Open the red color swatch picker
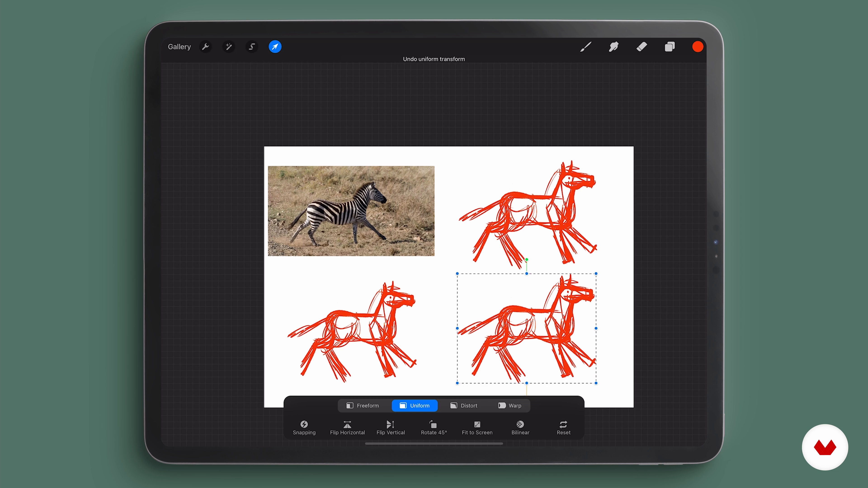This screenshot has width=868, height=488. (x=698, y=47)
